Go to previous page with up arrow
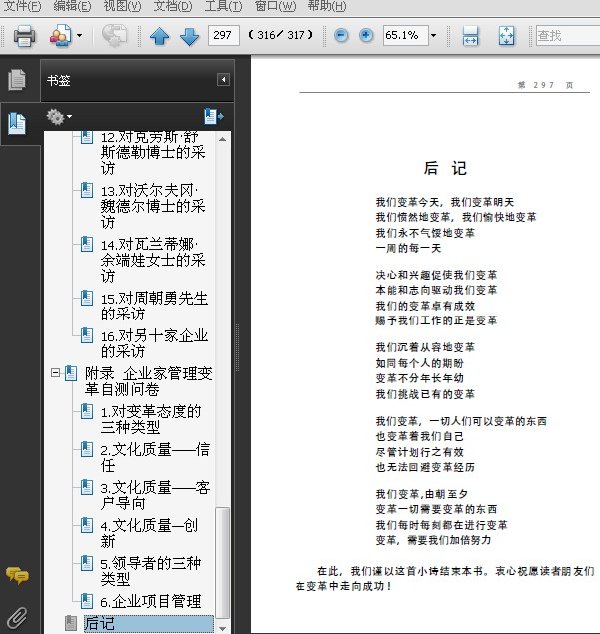The width and height of the screenshot is (600, 634). tap(160, 36)
